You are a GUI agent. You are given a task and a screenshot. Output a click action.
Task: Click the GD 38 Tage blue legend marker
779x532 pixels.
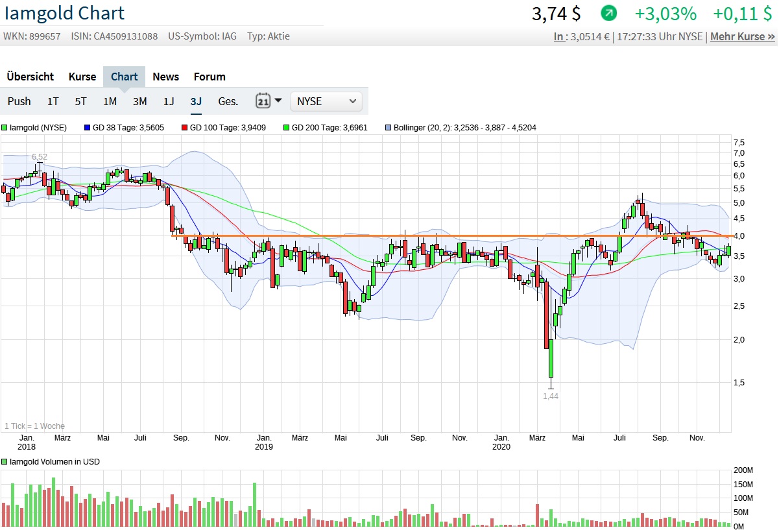[x=88, y=128]
